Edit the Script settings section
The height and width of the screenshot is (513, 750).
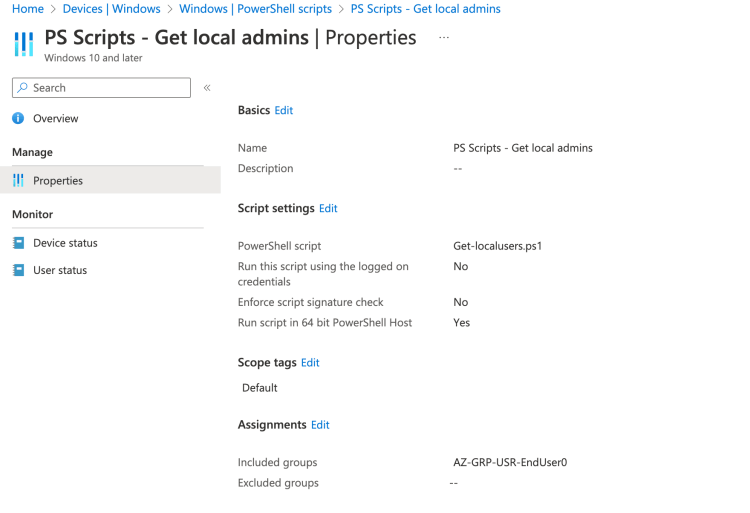pos(328,209)
